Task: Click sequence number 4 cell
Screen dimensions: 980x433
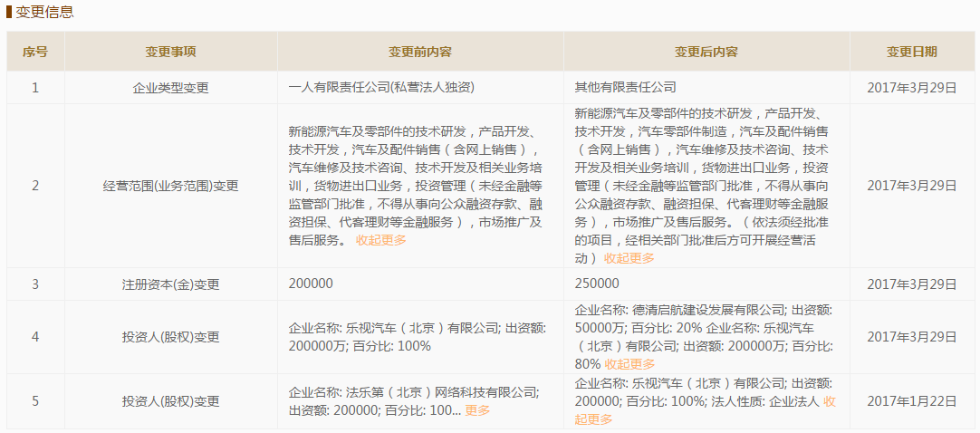Action: [x=35, y=337]
